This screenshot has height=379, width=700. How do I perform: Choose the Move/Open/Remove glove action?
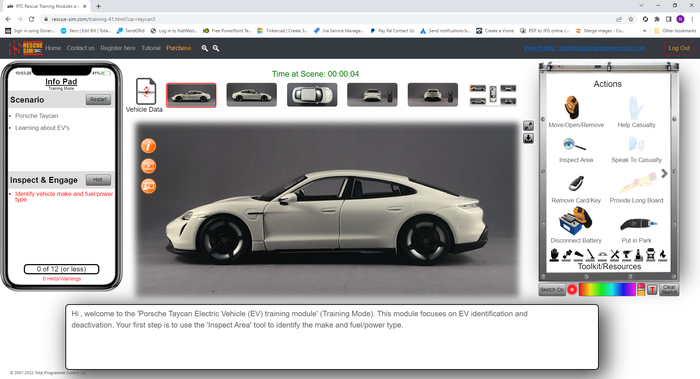click(572, 107)
